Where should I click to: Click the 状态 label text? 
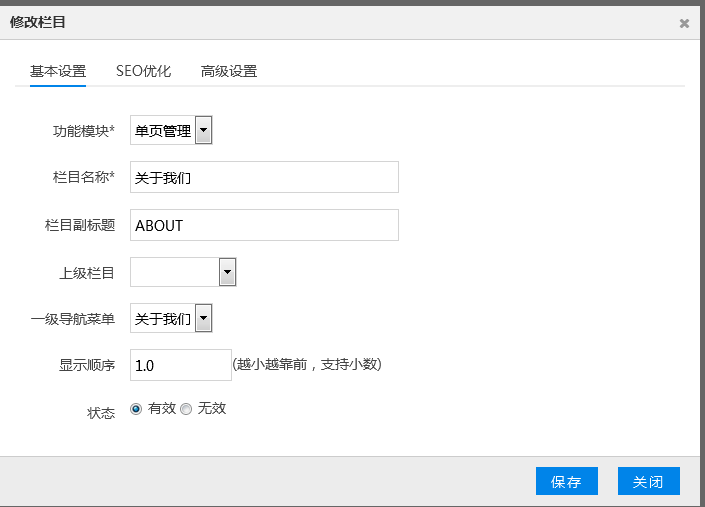101,412
